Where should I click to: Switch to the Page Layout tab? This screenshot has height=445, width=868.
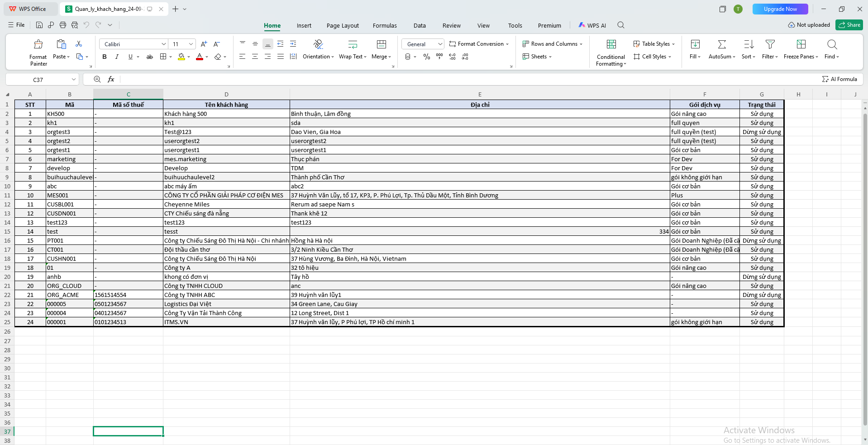[x=343, y=25]
